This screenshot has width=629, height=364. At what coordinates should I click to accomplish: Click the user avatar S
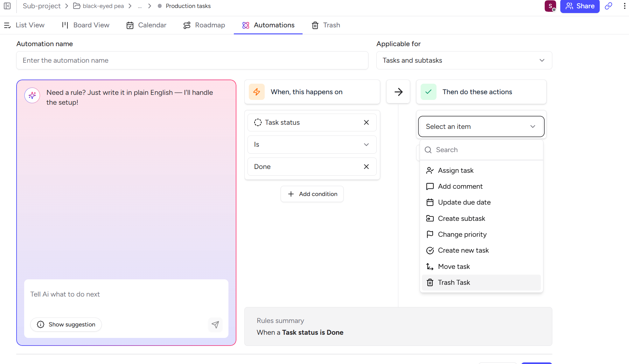550,6
